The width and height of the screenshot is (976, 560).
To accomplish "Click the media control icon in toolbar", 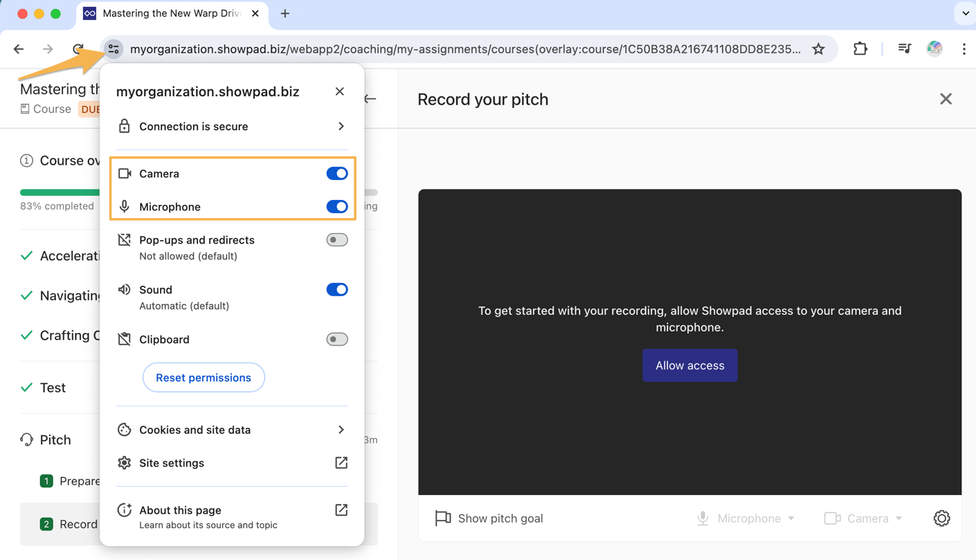I will (x=904, y=49).
